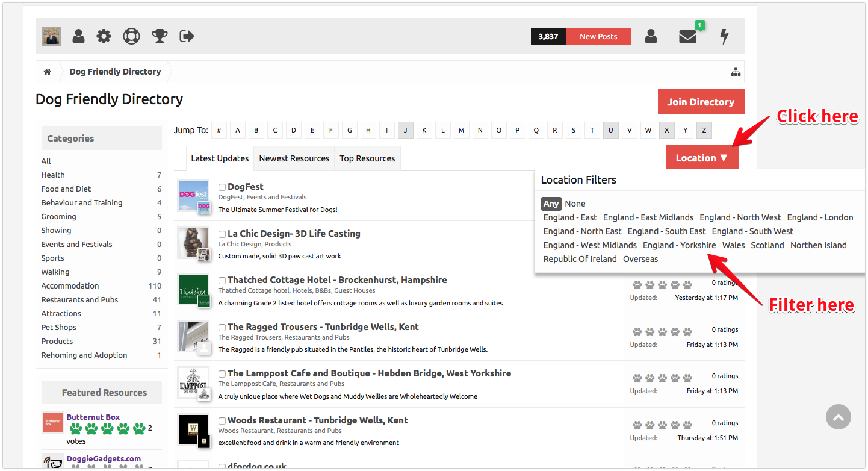The height and width of the screenshot is (471, 868).
Task: Click the lifebuoy help icon
Action: coord(131,36)
